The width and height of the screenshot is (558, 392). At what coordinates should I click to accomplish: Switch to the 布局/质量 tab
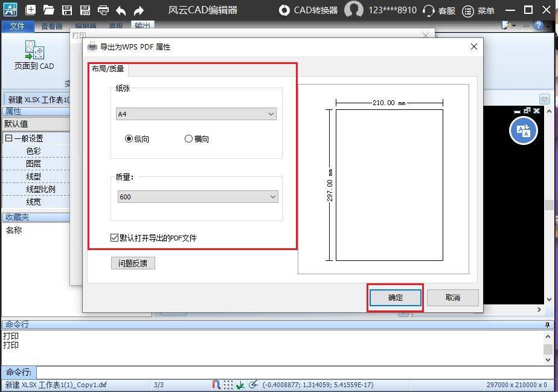click(x=107, y=69)
